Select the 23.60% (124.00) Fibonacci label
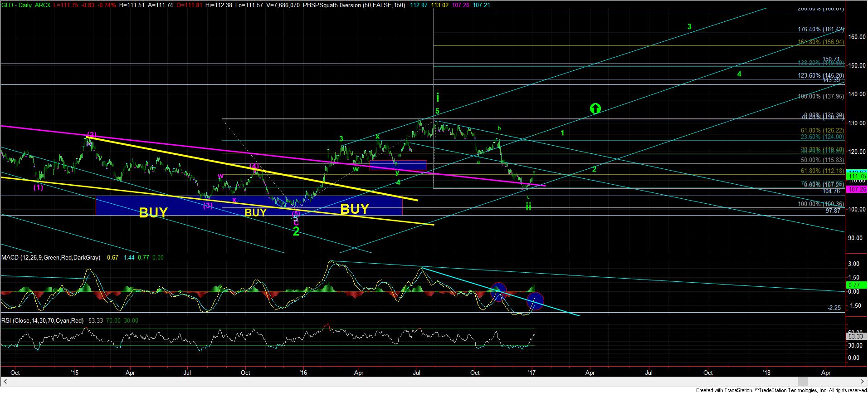This screenshot has width=868, height=393. [x=823, y=137]
